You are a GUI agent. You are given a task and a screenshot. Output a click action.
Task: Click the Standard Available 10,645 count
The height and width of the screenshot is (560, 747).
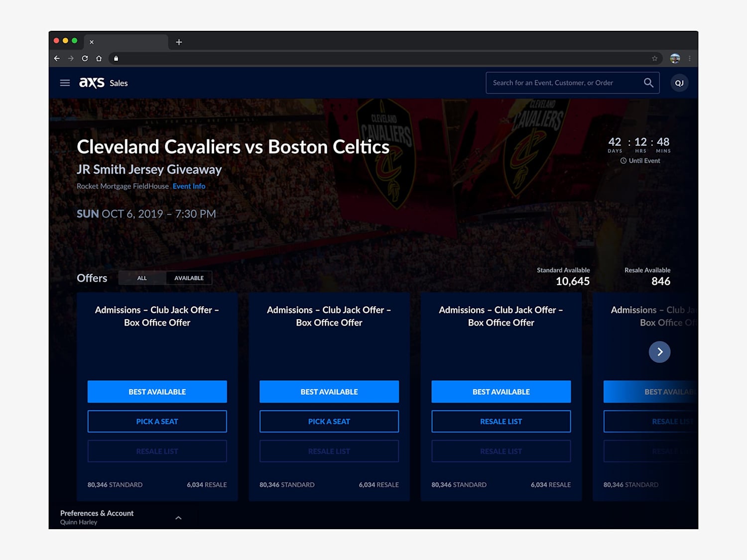(x=572, y=281)
